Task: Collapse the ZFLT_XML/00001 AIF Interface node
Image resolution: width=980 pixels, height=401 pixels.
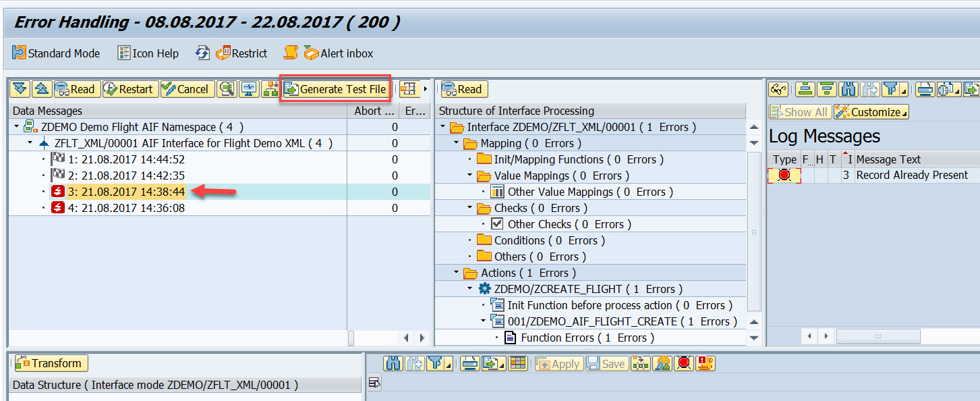Action: click(30, 143)
